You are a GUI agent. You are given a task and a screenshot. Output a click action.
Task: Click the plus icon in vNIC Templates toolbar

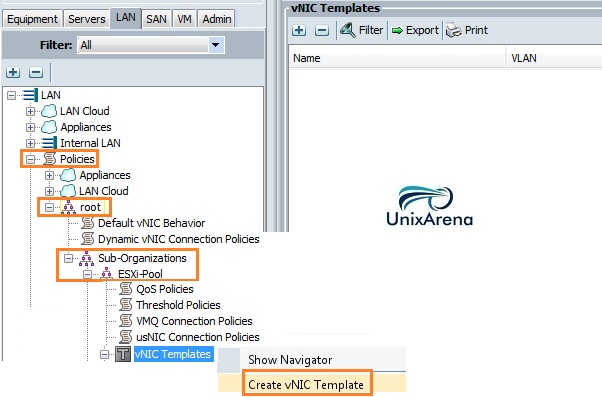[299, 30]
